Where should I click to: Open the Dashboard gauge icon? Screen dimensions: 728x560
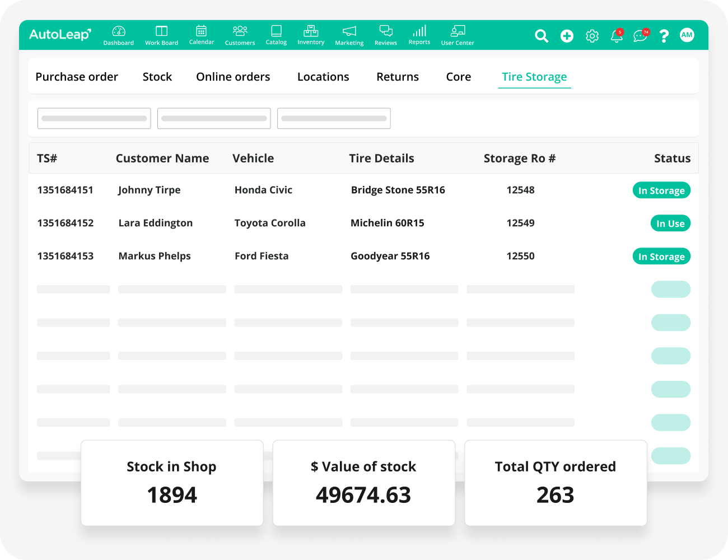tap(118, 32)
